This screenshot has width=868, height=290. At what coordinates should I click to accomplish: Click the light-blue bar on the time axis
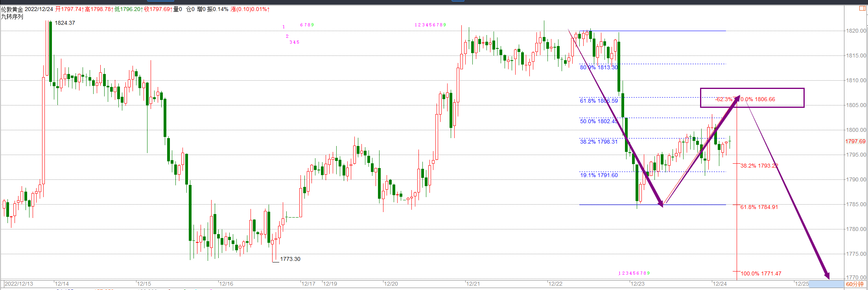(826, 284)
